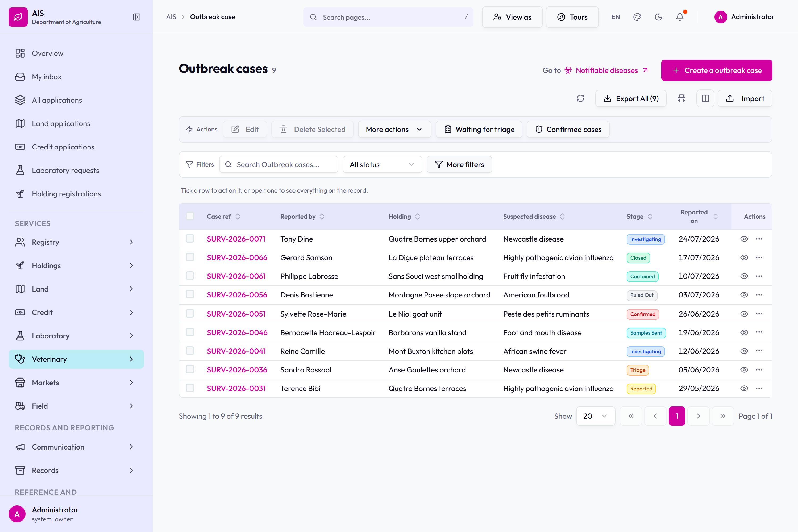This screenshot has width=798, height=532.
Task: View case SURV-2026-0071 via eye icon
Action: [x=744, y=239]
